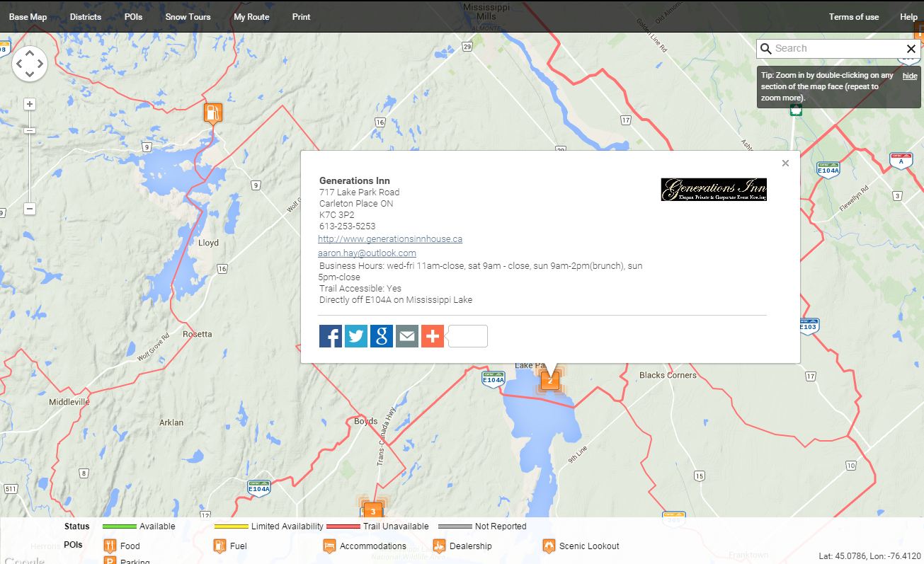Share listing via Google icon
Screen dimensions: 924x564
(x=382, y=336)
